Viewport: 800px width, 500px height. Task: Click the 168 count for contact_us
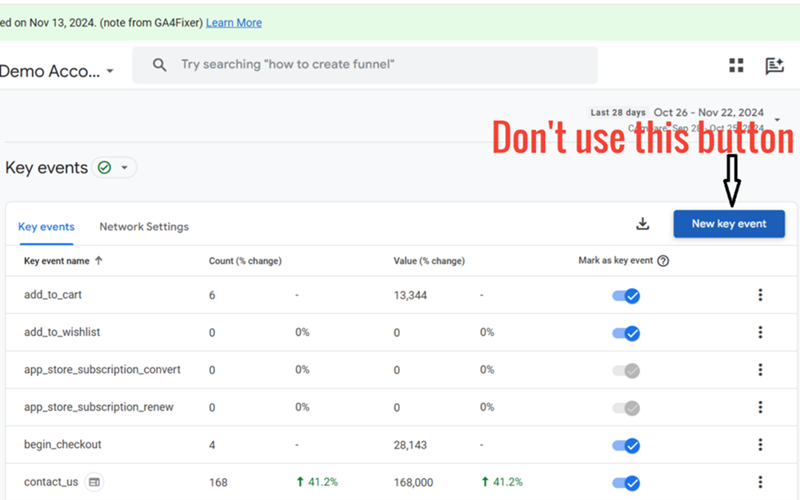[x=218, y=483]
